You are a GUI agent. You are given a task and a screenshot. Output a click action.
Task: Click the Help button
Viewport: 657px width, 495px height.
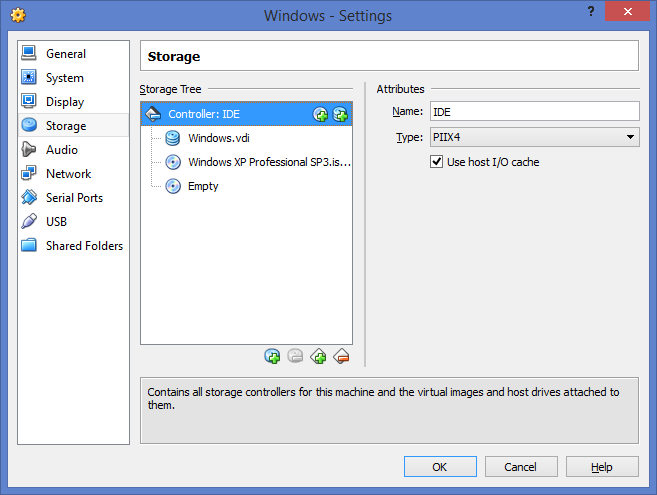pos(602,466)
